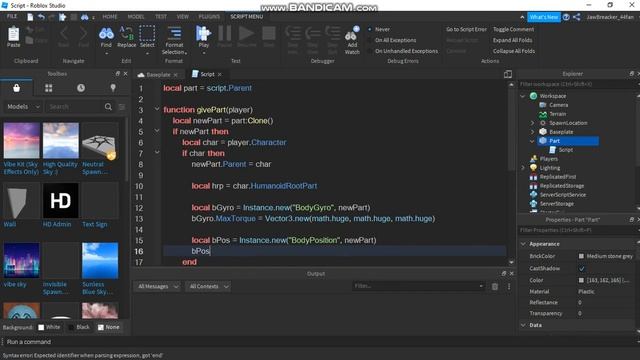Viewport: 640px width, 360px height.
Task: Click the script editor split view icon
Action: (508, 74)
